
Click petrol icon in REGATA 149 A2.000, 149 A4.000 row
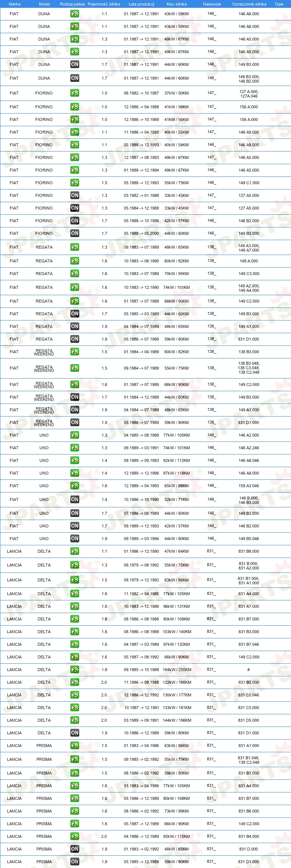click(75, 287)
